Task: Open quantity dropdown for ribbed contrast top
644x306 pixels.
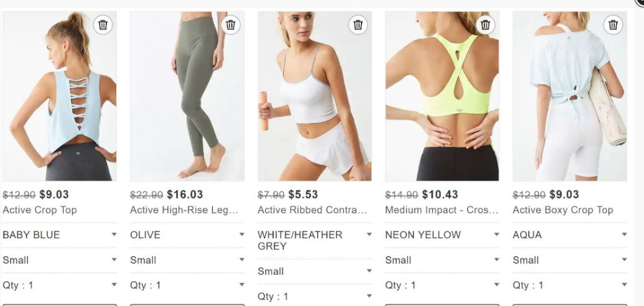Action: click(314, 296)
